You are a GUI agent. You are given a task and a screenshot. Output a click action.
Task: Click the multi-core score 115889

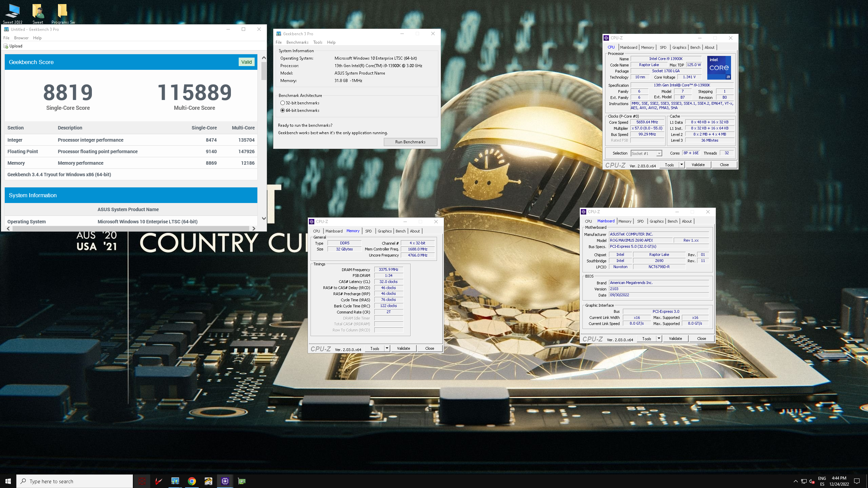tap(194, 92)
